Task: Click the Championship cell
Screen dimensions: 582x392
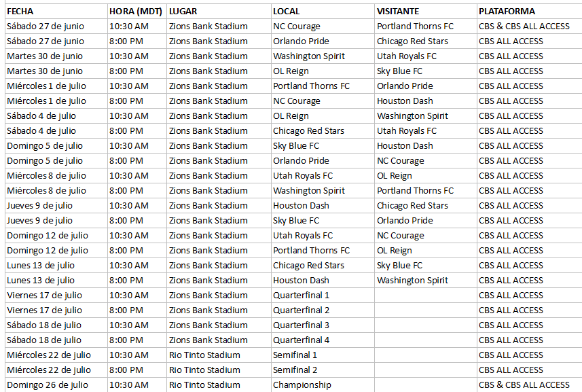Action: click(323, 385)
